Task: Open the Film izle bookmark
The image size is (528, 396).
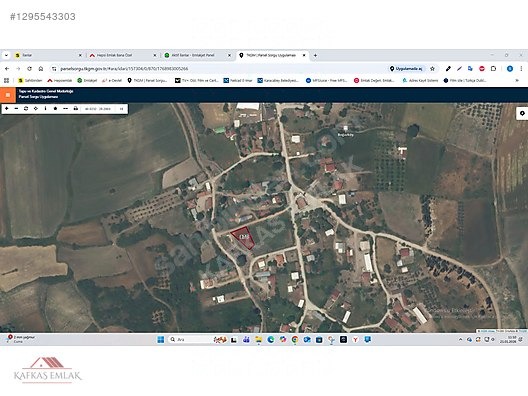Action: coord(465,80)
